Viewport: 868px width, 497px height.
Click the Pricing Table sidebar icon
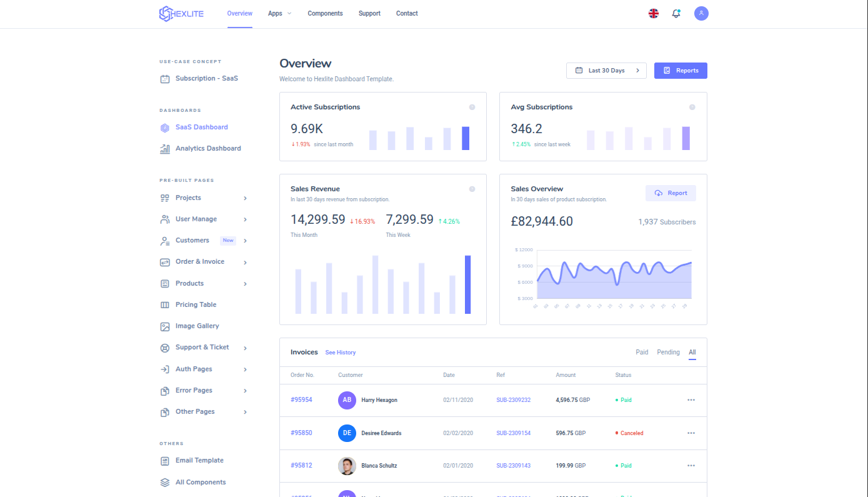(165, 305)
